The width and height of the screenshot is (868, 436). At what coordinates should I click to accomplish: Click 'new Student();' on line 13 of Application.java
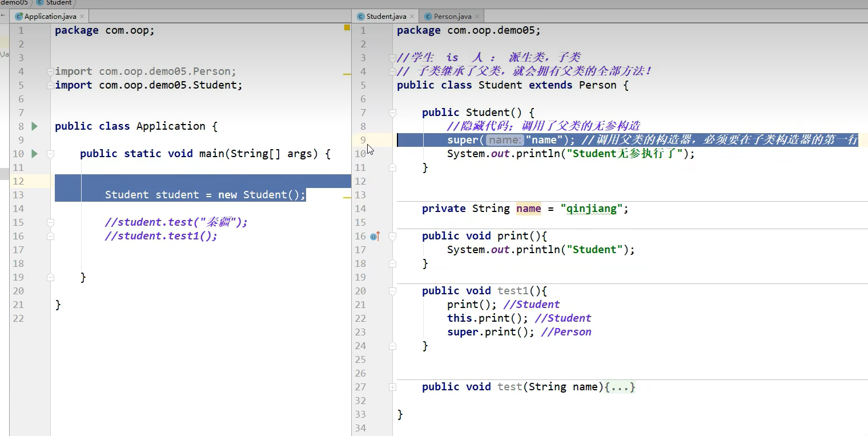click(x=262, y=195)
